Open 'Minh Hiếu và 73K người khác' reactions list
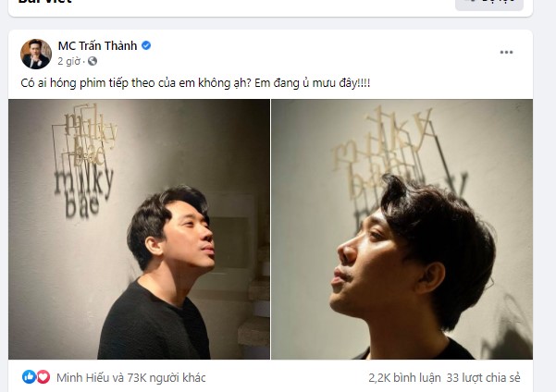Screen dimensions: 556x392 coord(130,377)
